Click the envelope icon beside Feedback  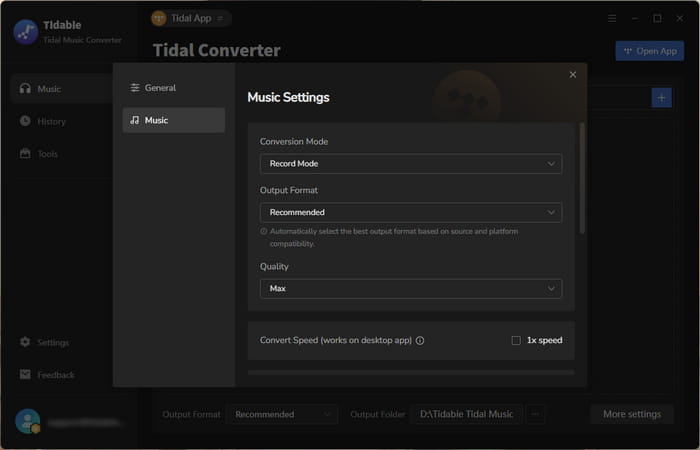25,375
